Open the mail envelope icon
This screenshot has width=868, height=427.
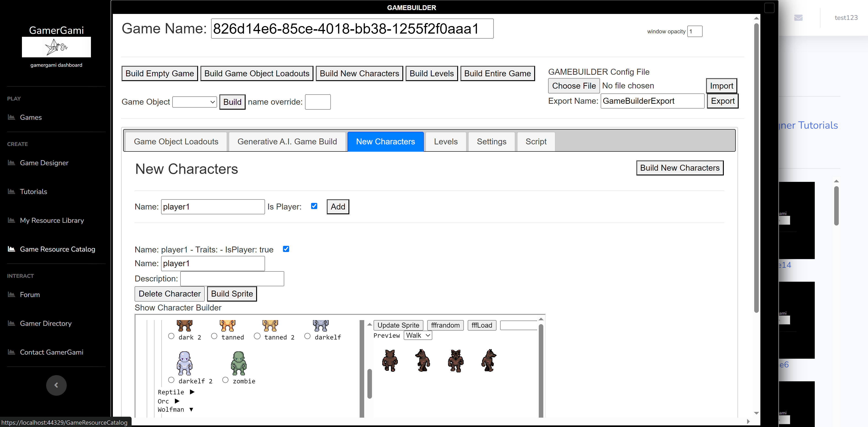tap(798, 18)
